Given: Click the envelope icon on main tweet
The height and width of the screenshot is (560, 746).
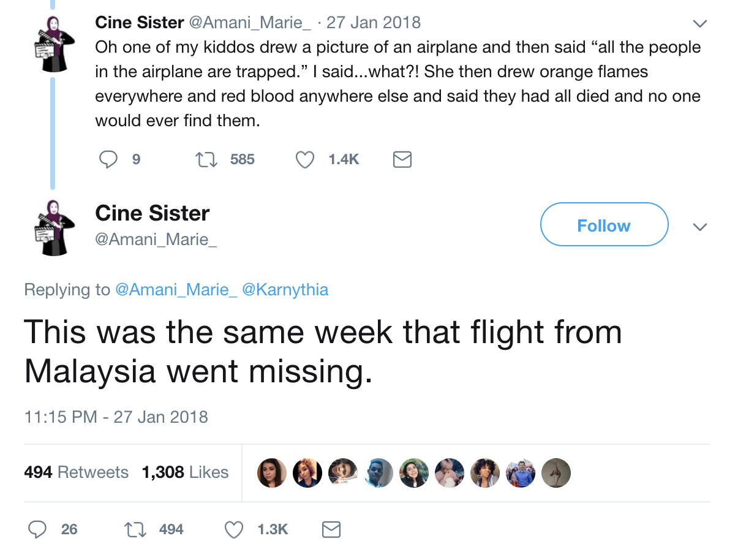Looking at the screenshot, I should [x=331, y=529].
